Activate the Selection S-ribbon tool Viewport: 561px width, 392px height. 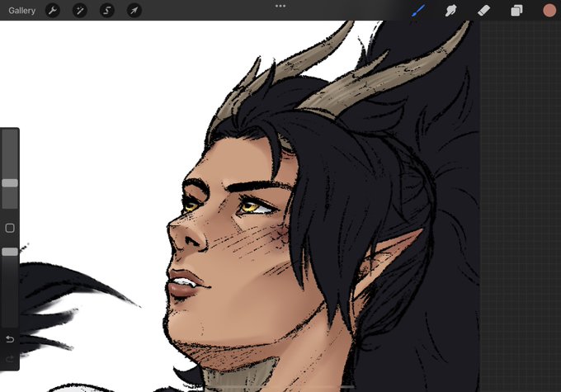[107, 11]
